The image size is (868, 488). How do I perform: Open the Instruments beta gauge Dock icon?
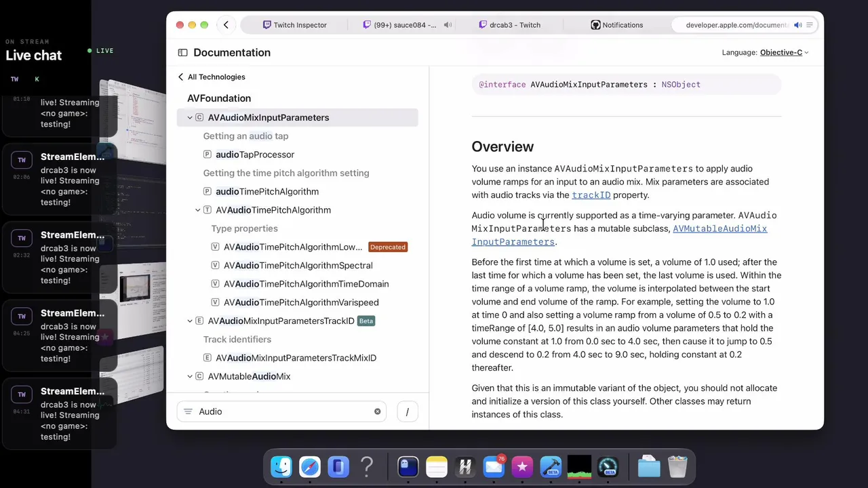click(x=608, y=466)
